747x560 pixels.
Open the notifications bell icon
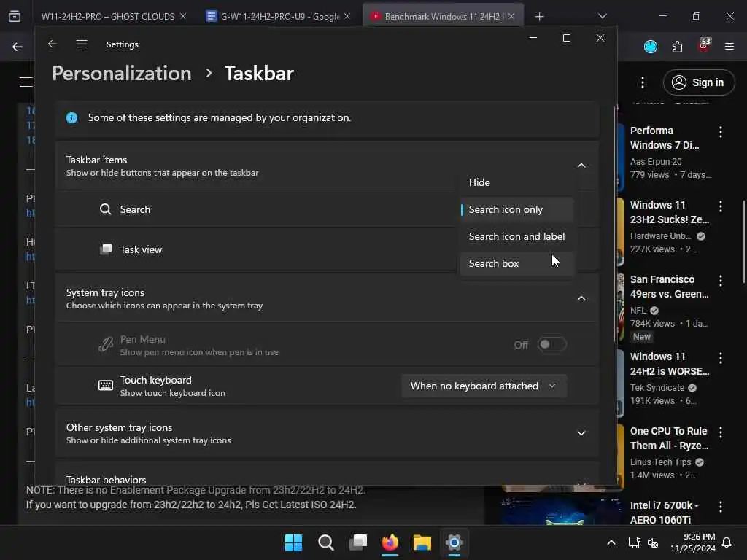(727, 542)
